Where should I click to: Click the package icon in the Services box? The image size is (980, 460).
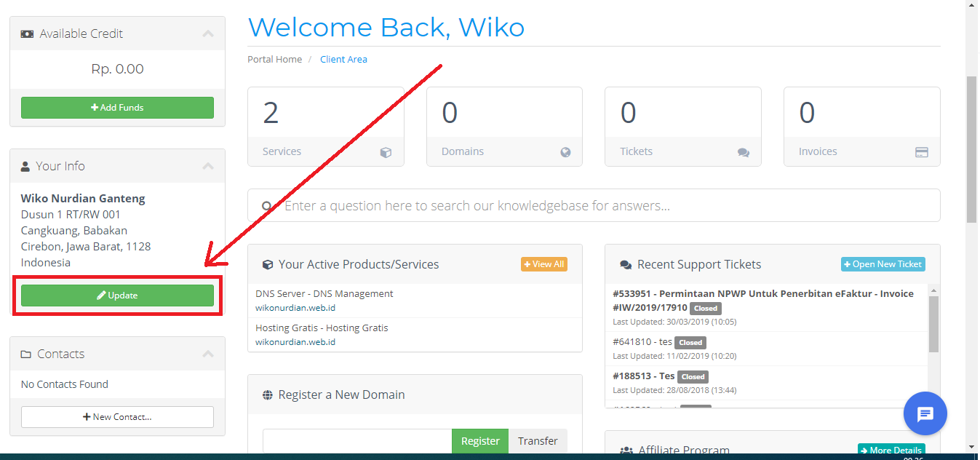pyautogui.click(x=386, y=152)
